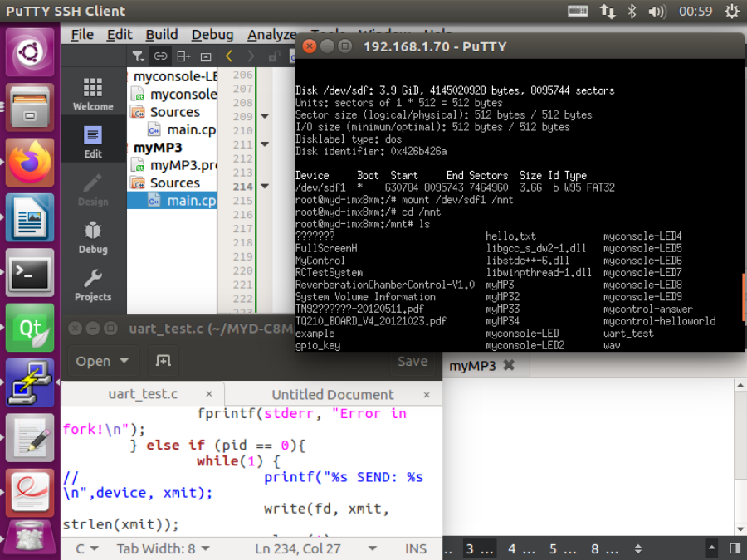Screen dimensions: 747x560
Task: Toggle the right sidebar in Qt Creator
Action: pyautogui.click(x=735, y=549)
